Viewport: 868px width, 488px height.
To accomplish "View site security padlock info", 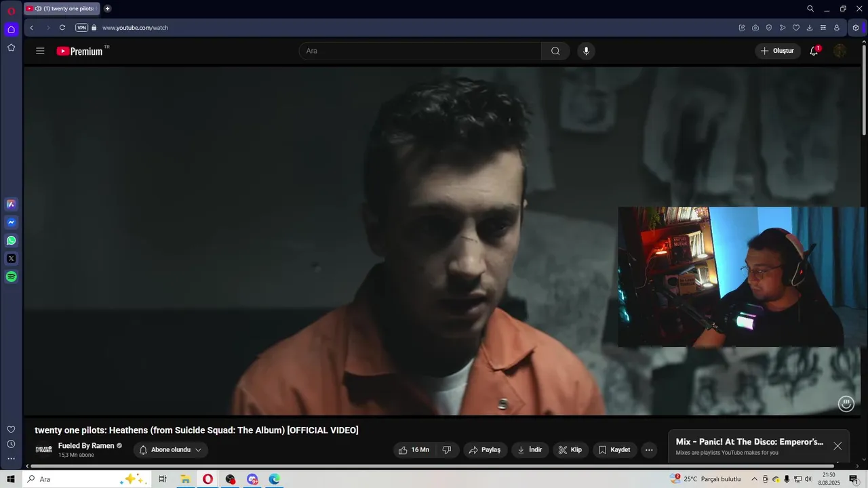I will pos(94,28).
